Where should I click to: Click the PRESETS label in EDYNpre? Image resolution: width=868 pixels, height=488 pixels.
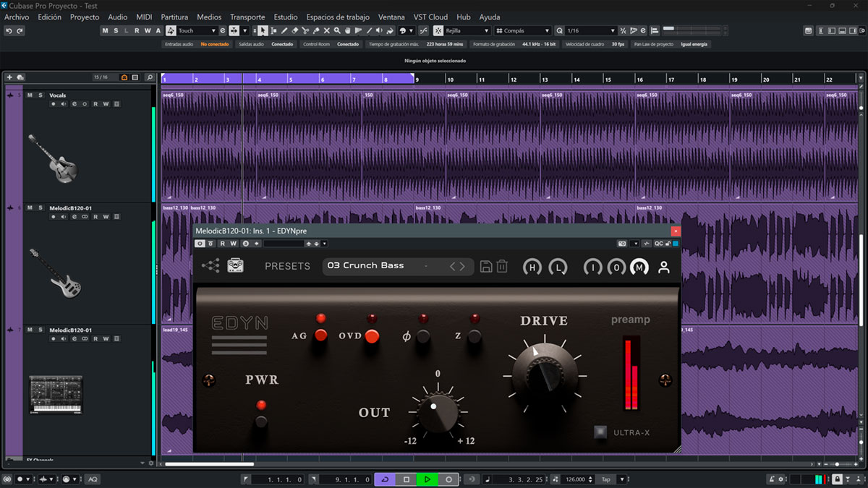coord(287,266)
